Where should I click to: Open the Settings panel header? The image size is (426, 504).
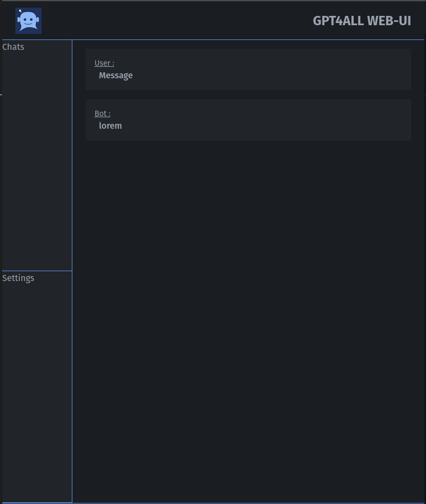click(x=18, y=278)
